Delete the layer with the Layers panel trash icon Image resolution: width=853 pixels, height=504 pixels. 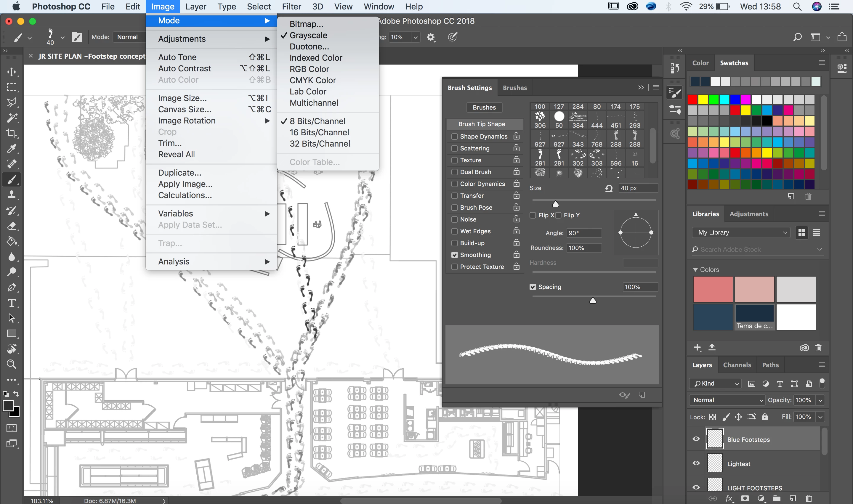(x=809, y=498)
